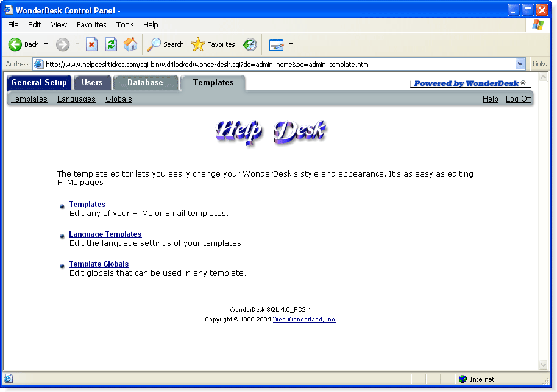Open the Favorites menu
The height and width of the screenshot is (392, 557).
click(x=91, y=25)
